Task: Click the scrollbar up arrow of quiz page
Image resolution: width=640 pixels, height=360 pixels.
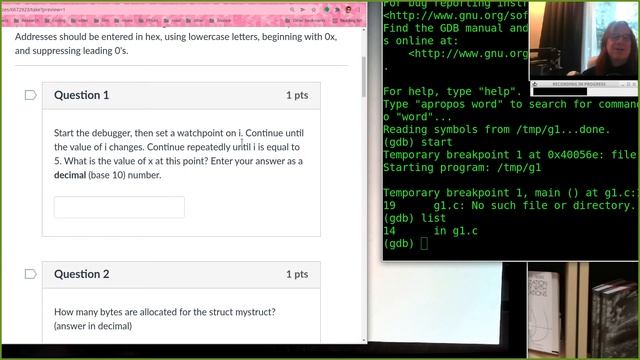Action: 364,30
